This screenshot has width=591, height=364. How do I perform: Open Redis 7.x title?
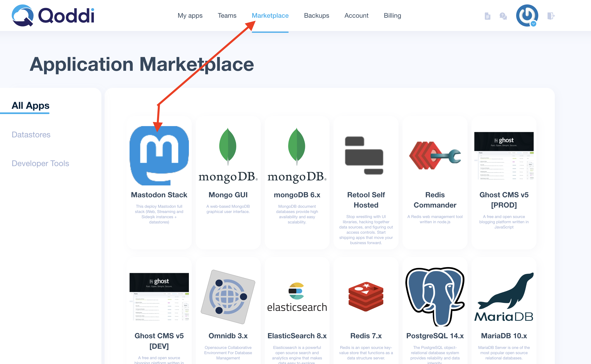366,336
